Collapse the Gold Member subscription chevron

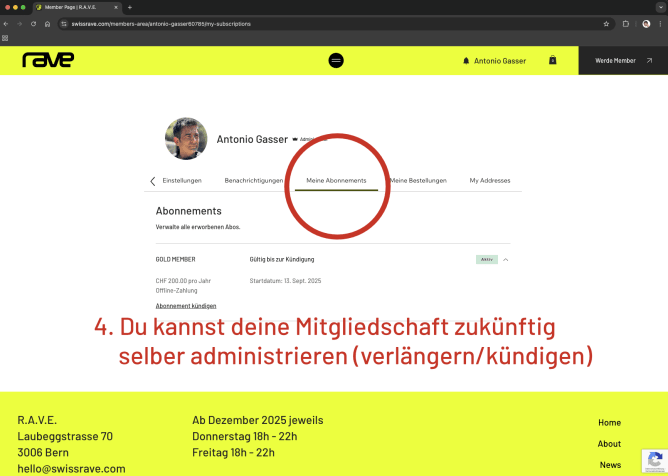tap(506, 260)
